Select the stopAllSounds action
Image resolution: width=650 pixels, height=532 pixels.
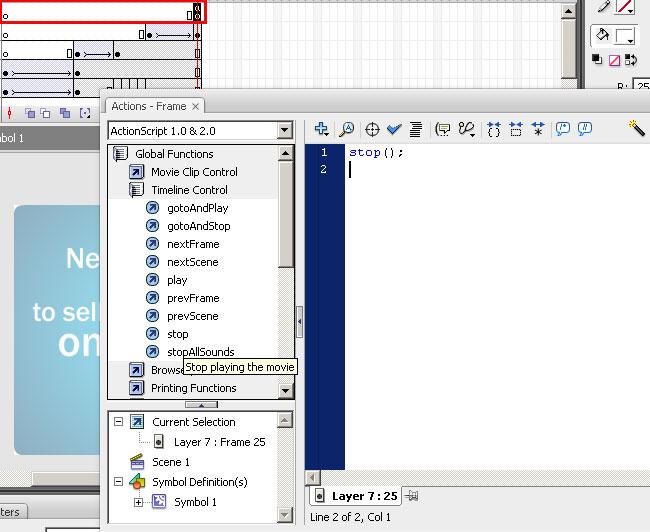pyautogui.click(x=201, y=352)
